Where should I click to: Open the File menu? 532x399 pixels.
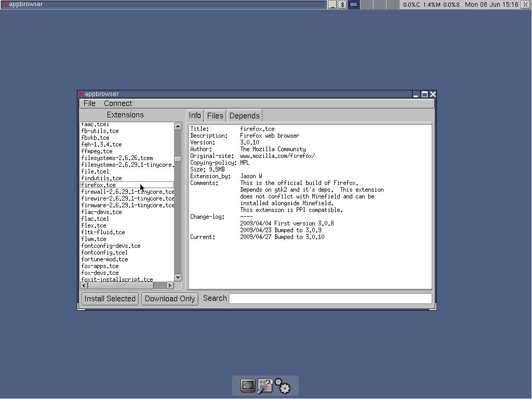(89, 103)
